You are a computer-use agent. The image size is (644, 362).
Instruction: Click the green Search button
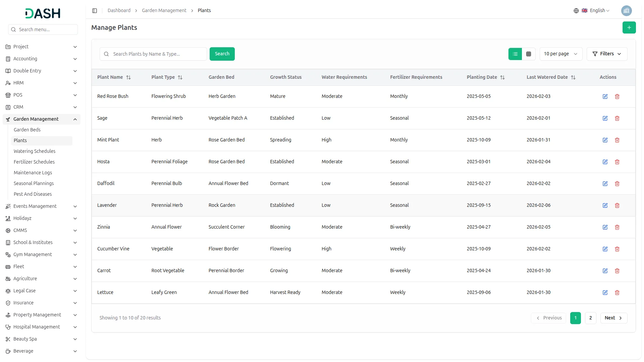222,54
